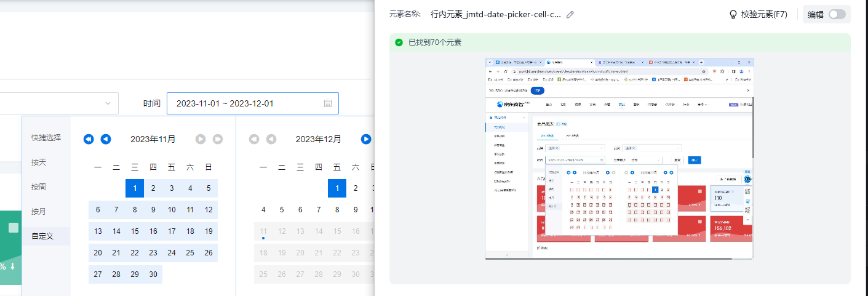Select 按天 quick option
Viewport: 868px width, 296px height.
pyautogui.click(x=39, y=162)
